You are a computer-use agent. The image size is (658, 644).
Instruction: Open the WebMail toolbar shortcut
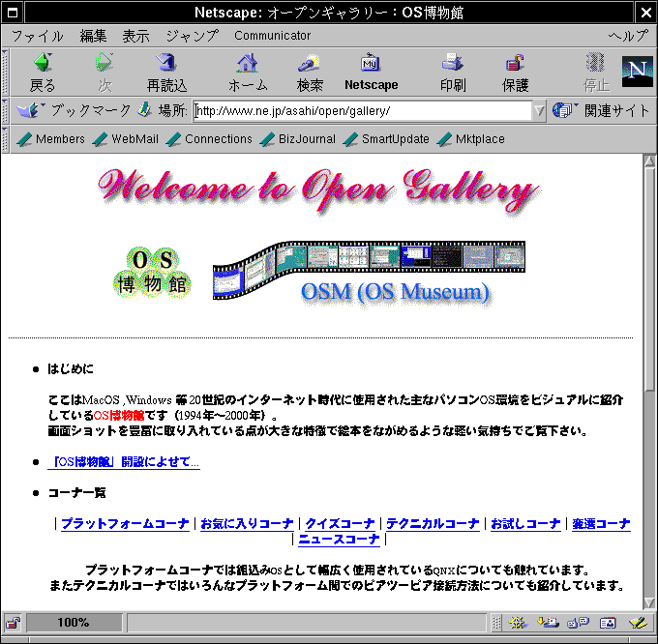[x=126, y=139]
